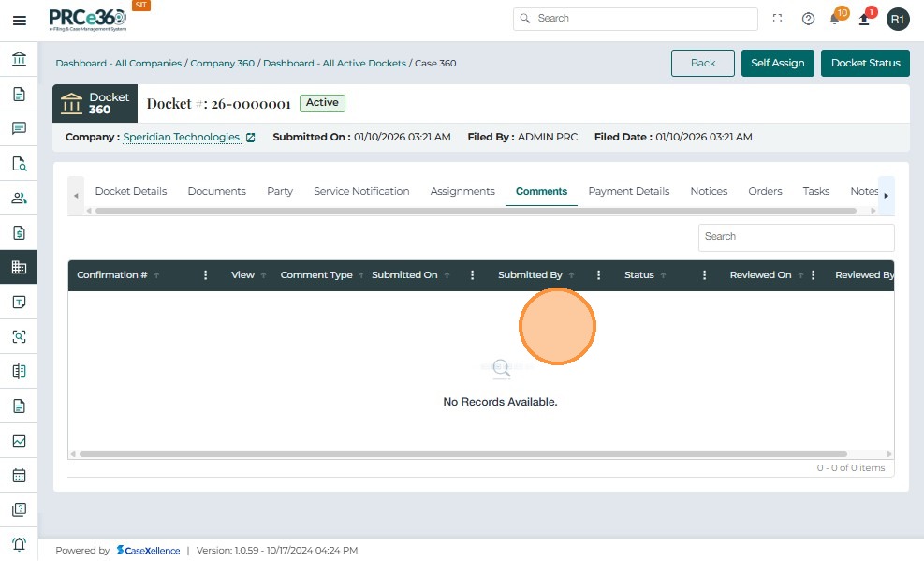Viewport: 924px width, 561px height.
Task: Open the chat message sidebar icon
Action: [19, 128]
